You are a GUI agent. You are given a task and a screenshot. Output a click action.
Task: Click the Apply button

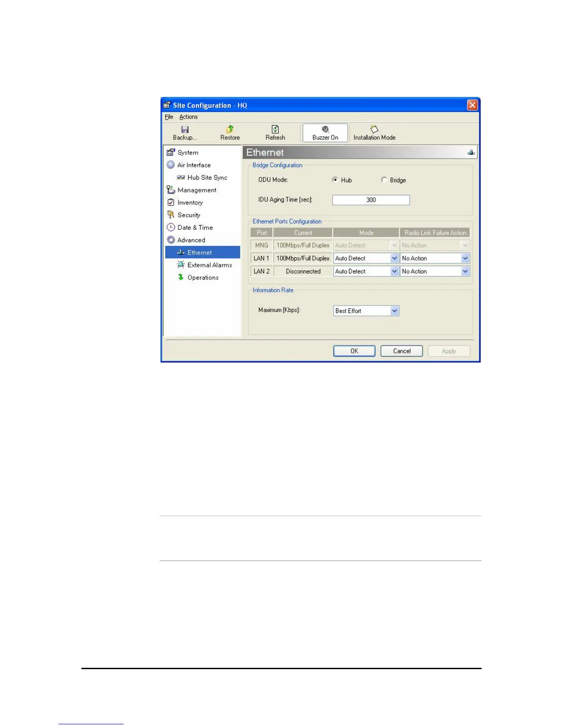[x=449, y=351]
